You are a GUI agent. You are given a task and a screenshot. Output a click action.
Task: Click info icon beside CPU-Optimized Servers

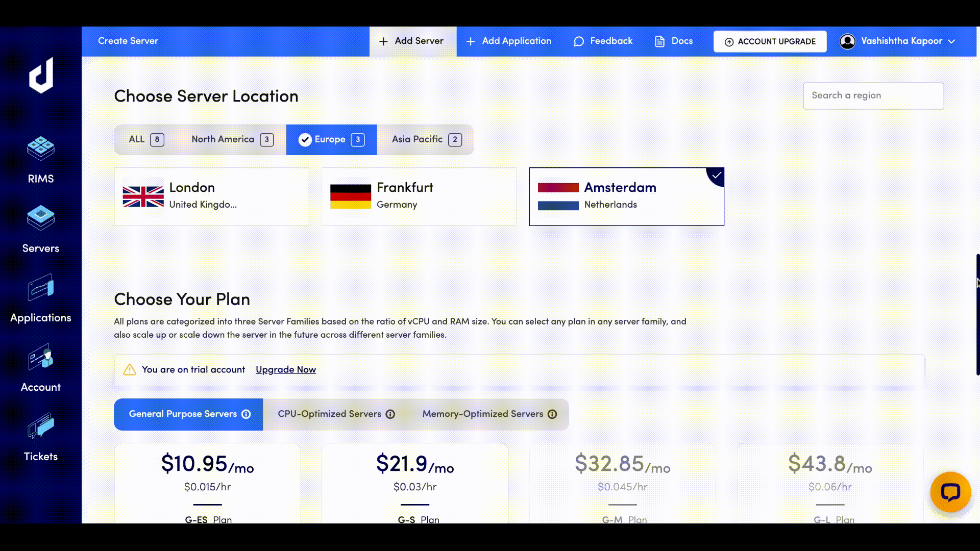pos(390,414)
